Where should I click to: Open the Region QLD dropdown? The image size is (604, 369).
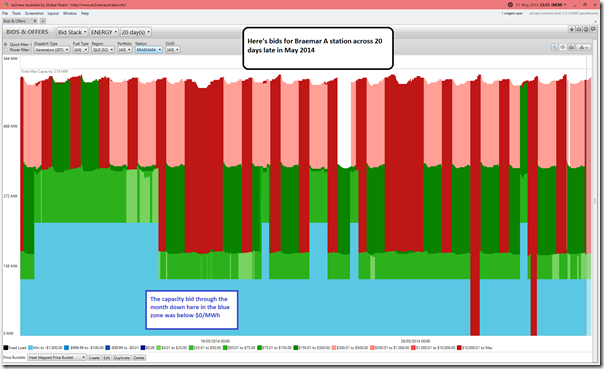pyautogui.click(x=103, y=50)
